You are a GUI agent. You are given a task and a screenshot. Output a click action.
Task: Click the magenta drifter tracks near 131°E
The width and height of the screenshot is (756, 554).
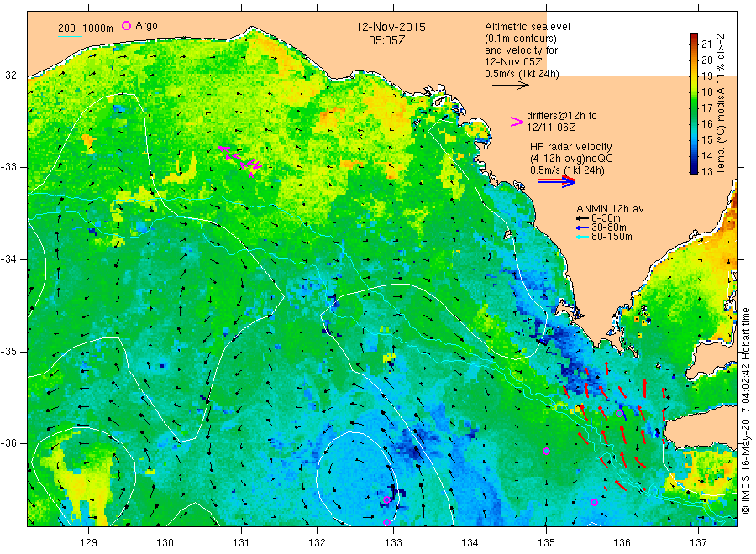pyautogui.click(x=240, y=160)
